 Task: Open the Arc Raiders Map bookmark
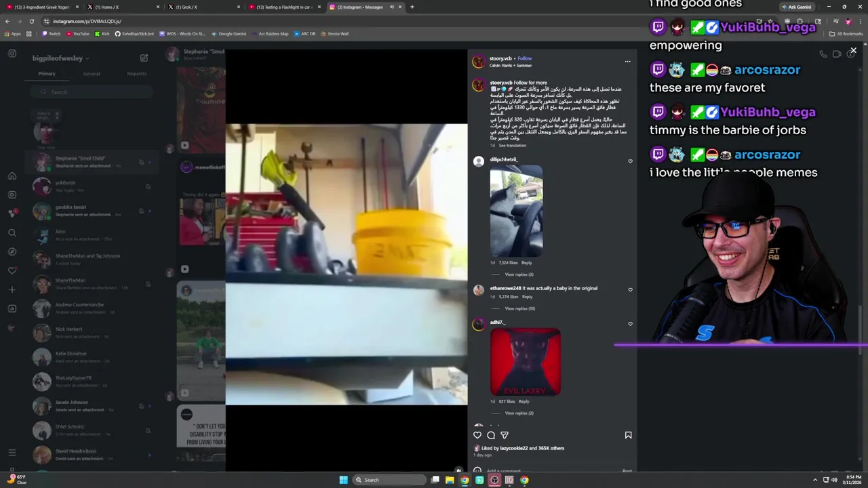pyautogui.click(x=270, y=34)
